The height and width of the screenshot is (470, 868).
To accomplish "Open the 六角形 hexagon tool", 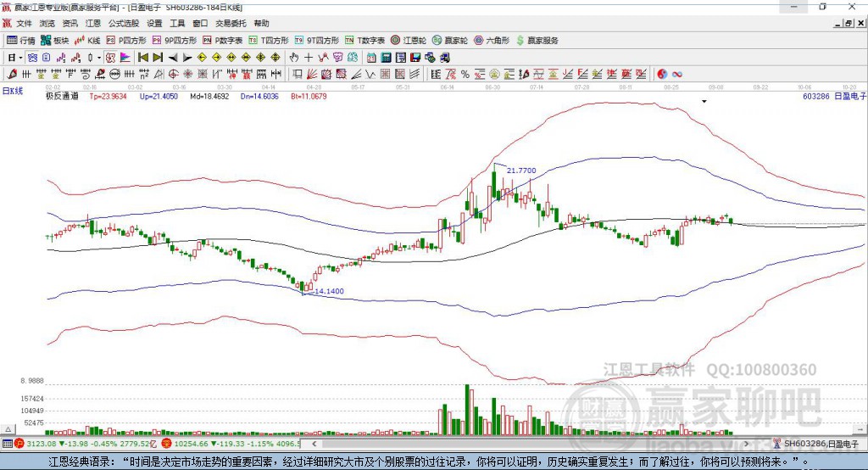I will (x=492, y=41).
